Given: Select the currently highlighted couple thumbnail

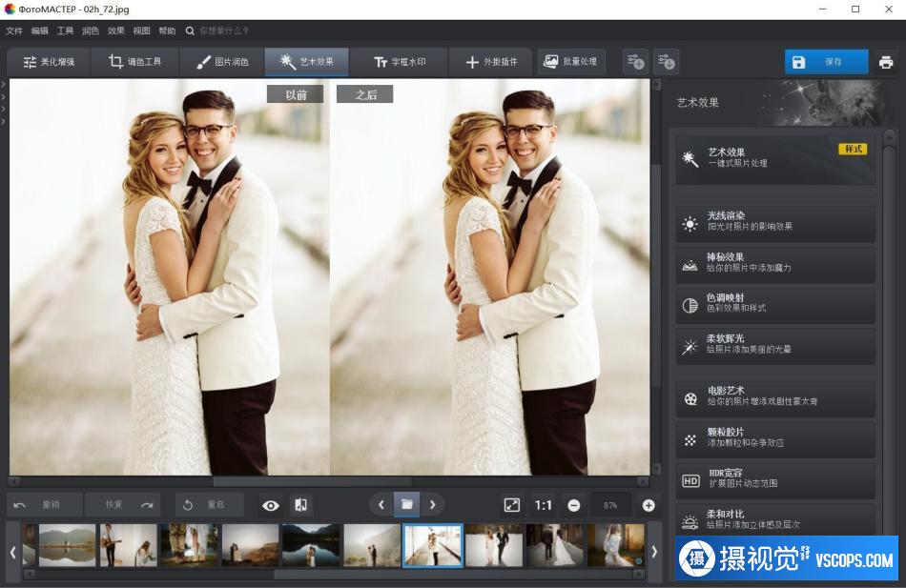Looking at the screenshot, I should (433, 545).
